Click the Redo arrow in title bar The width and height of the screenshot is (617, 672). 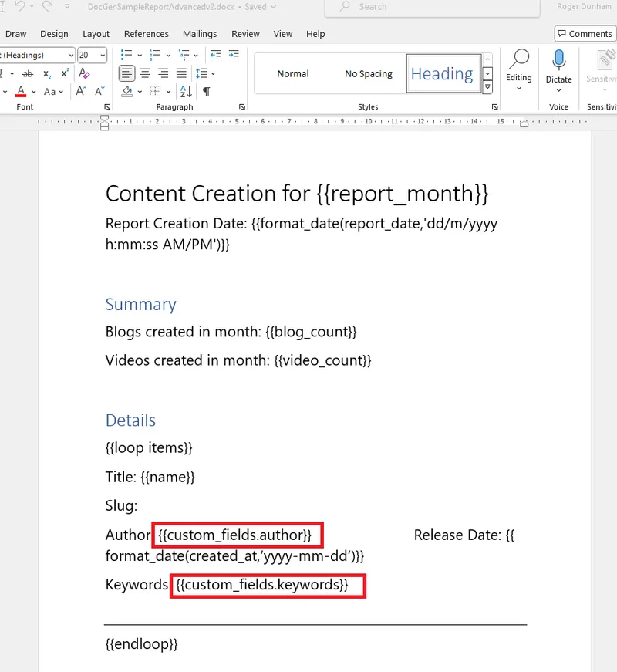click(x=47, y=7)
